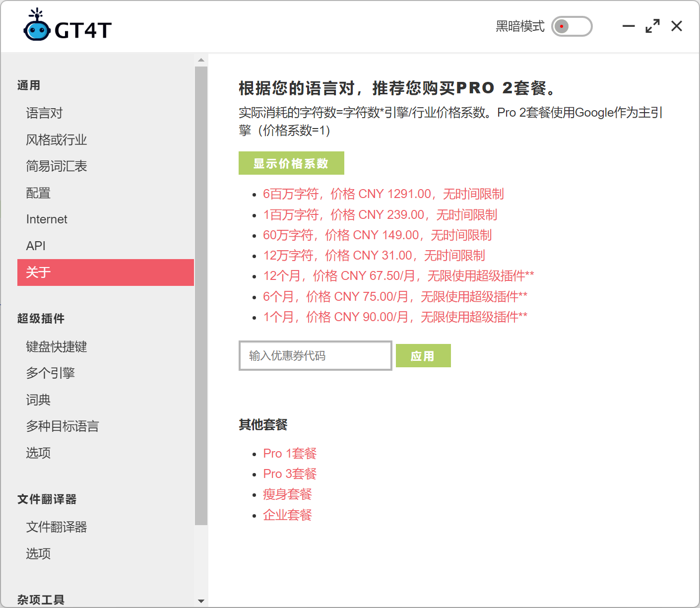
Task: Open the 语言对 settings page
Action: pyautogui.click(x=45, y=113)
